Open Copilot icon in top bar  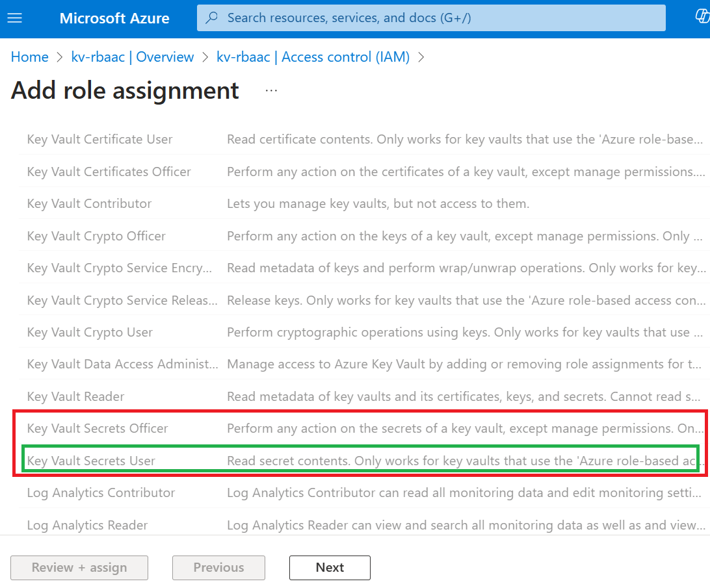(702, 17)
